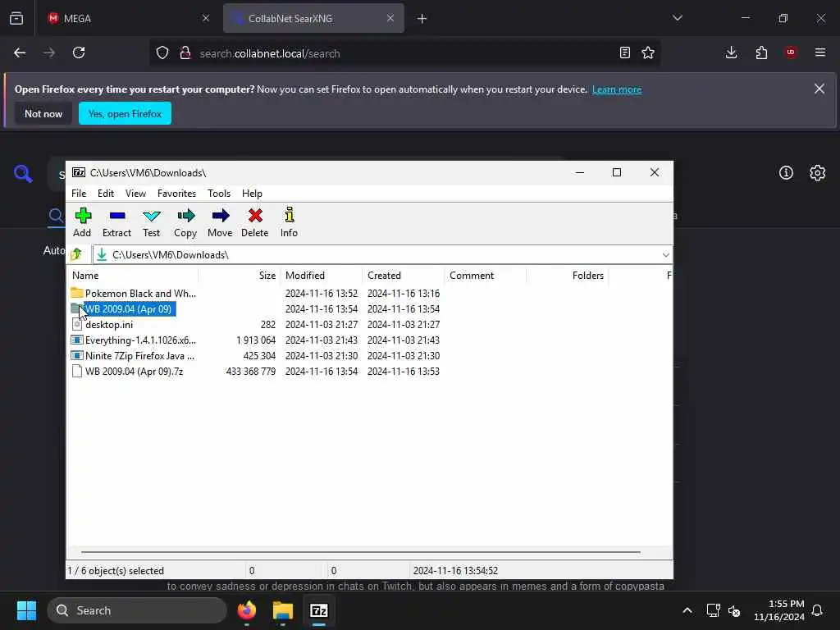The image size is (840, 630).
Task: Sort by Created column header
Action: tap(404, 276)
